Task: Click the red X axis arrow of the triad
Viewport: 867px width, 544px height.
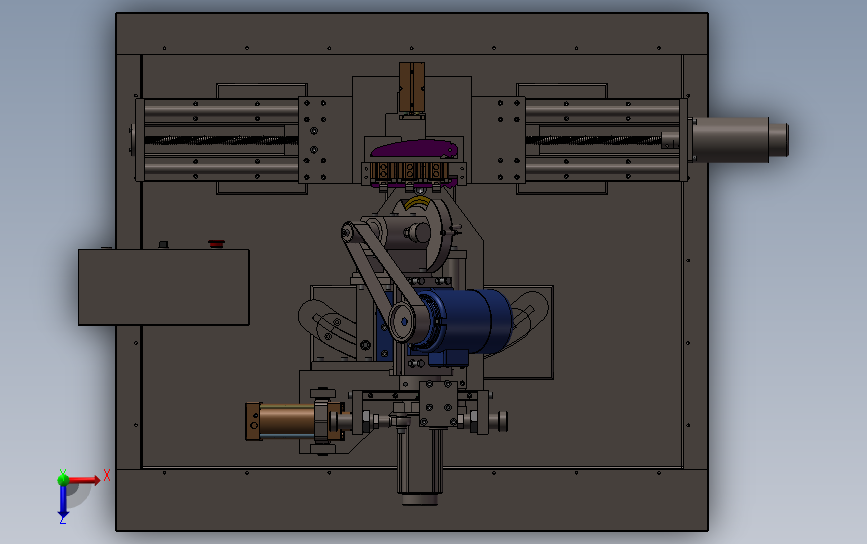Action: [x=84, y=480]
